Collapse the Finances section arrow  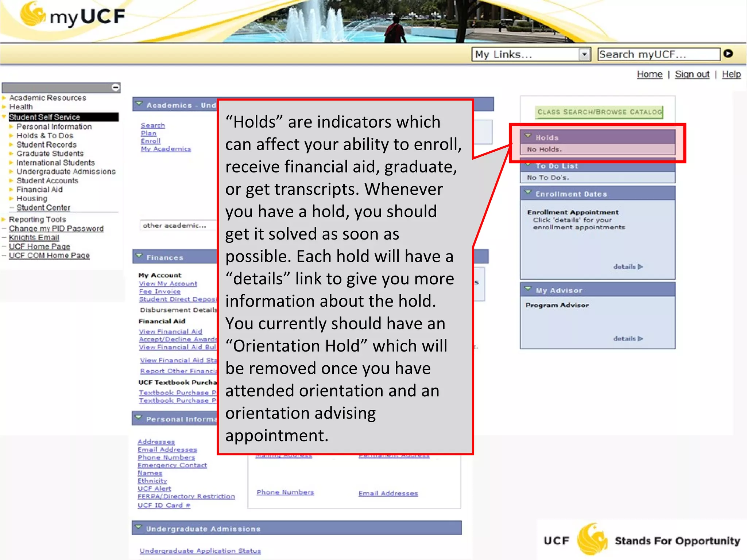click(x=139, y=256)
